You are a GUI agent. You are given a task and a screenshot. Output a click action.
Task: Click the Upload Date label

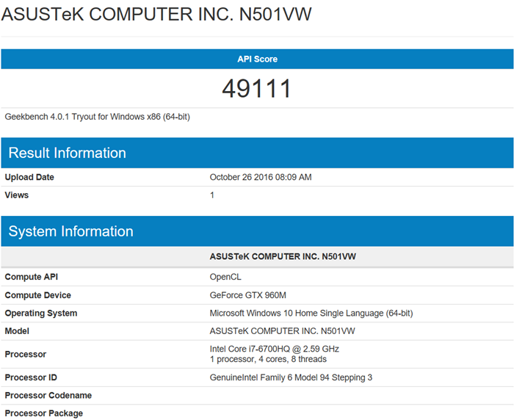29,177
